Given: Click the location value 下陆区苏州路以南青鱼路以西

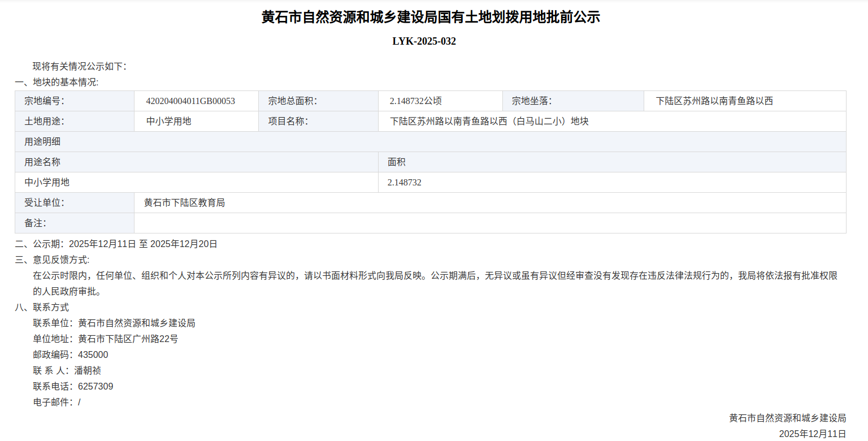Looking at the screenshot, I should 714,101.
